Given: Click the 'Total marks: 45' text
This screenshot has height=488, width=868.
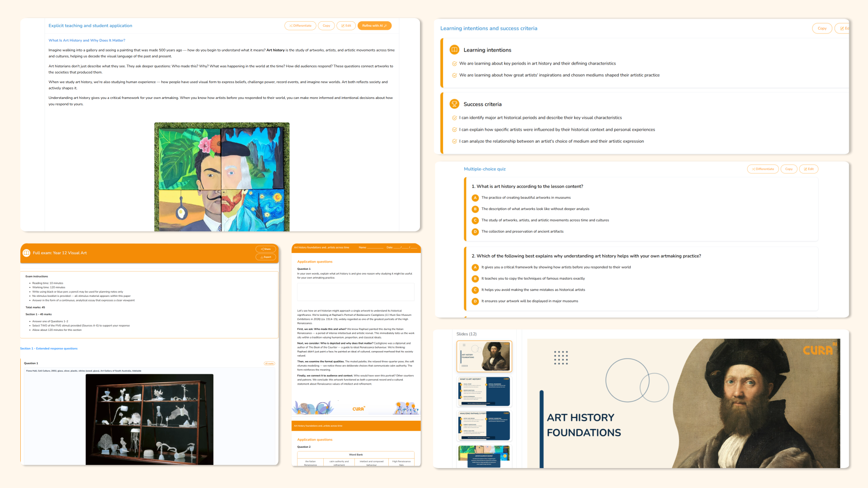Looking at the screenshot, I should coord(35,307).
